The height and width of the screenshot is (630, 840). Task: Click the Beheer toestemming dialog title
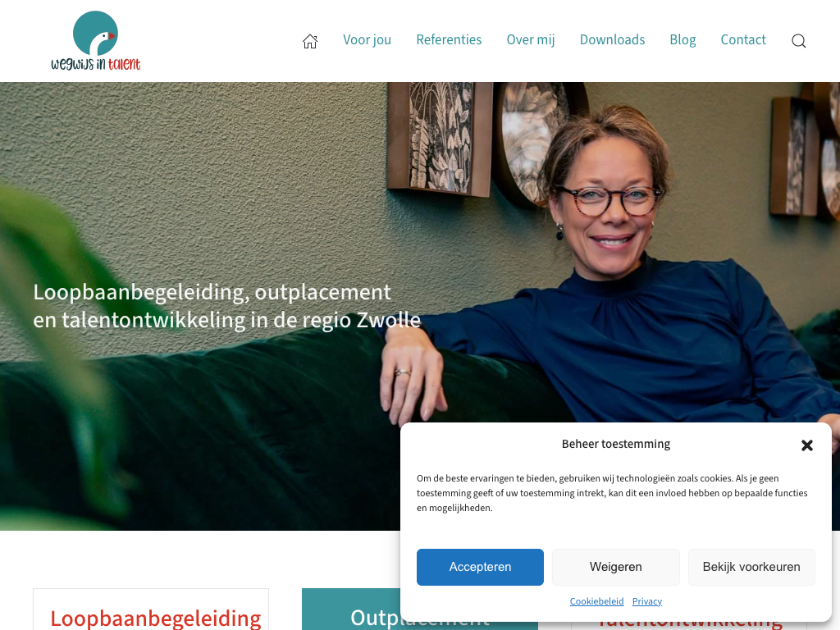pos(616,444)
